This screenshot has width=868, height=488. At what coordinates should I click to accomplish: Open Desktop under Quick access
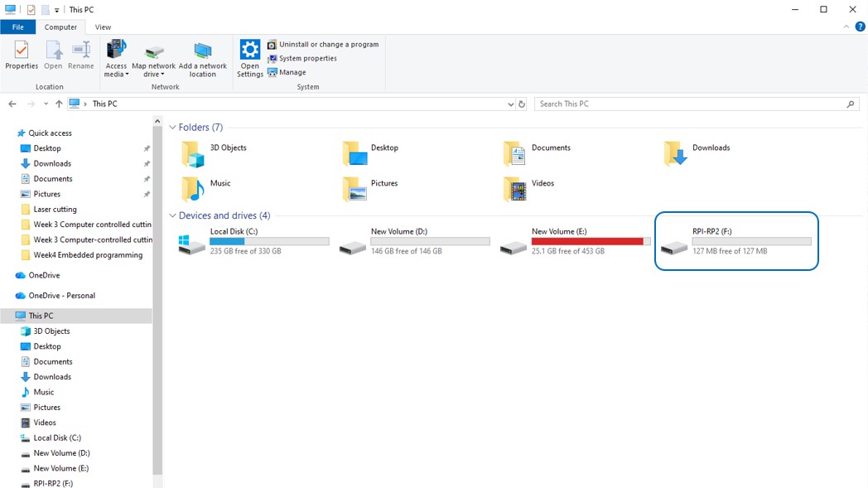click(x=47, y=148)
